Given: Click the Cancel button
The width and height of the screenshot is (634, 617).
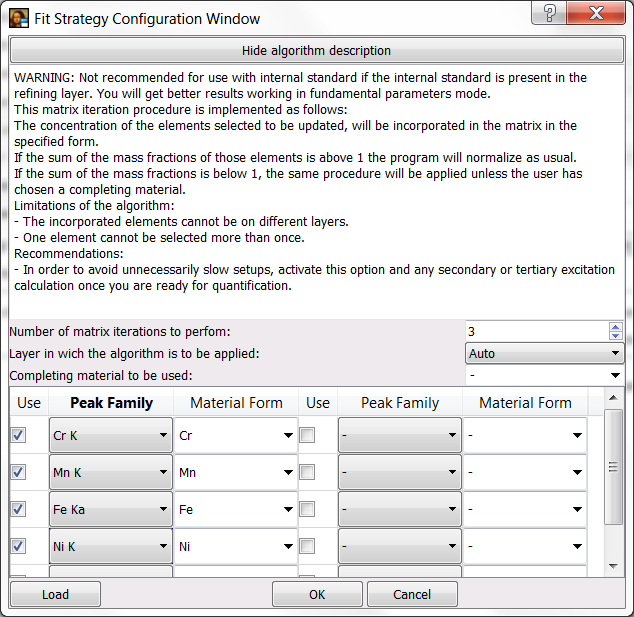Looking at the screenshot, I should pyautogui.click(x=412, y=594).
